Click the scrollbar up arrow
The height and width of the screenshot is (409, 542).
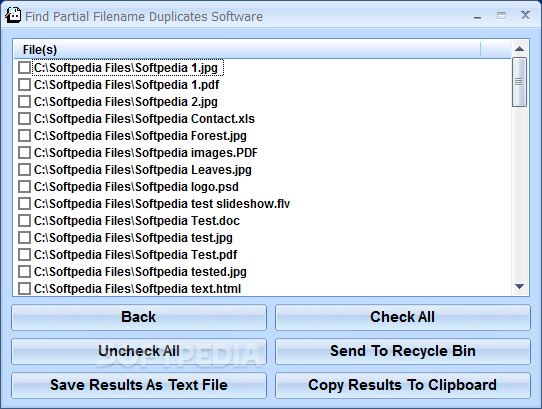tap(520, 49)
